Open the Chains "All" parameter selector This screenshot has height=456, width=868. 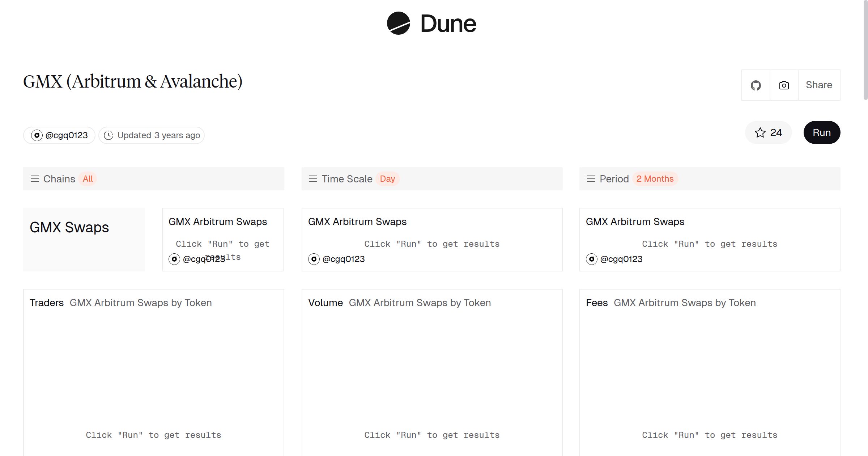87,178
